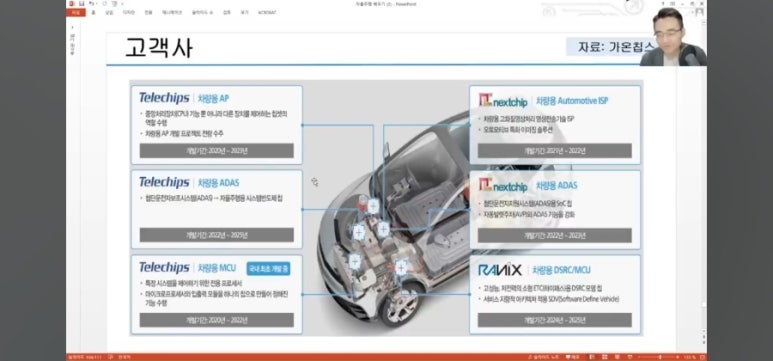Screen dimensions: 773x361
Task: Expand the collapsed slide thumbnail pane
Action: pos(72,28)
